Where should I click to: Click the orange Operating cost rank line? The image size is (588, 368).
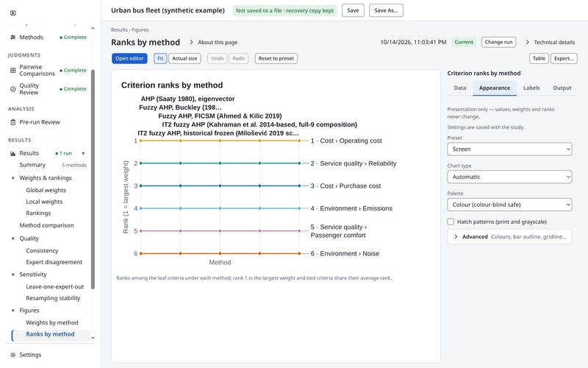point(220,141)
